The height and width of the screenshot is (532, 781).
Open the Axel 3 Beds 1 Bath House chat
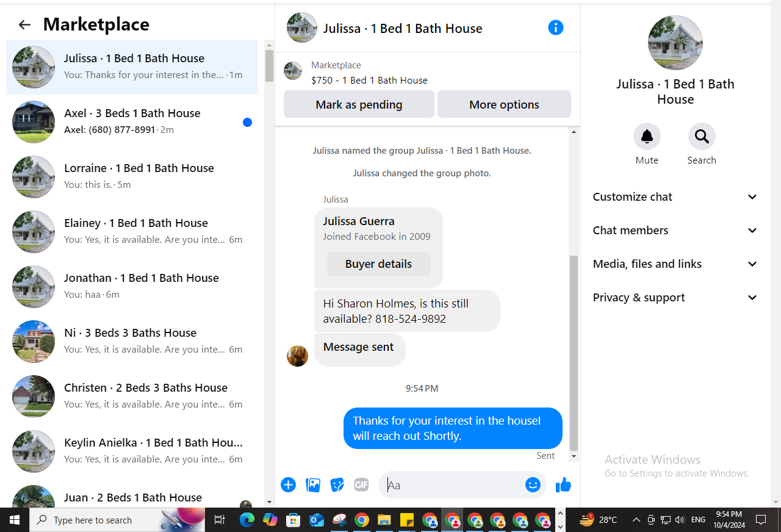[x=132, y=122]
